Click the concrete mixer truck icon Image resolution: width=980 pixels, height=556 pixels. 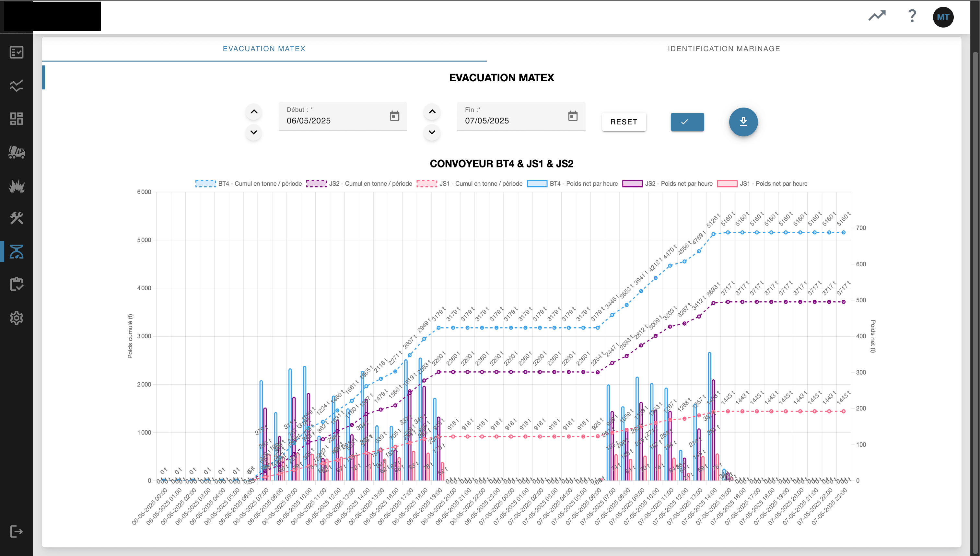[x=17, y=152]
